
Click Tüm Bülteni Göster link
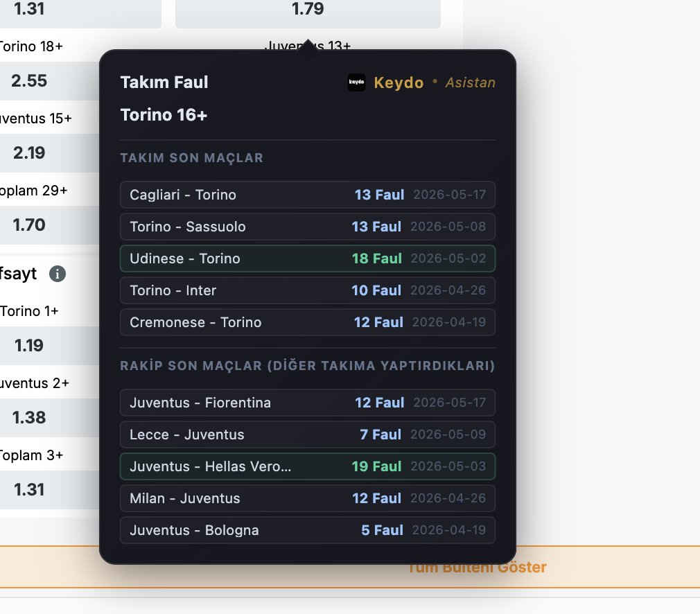477,567
